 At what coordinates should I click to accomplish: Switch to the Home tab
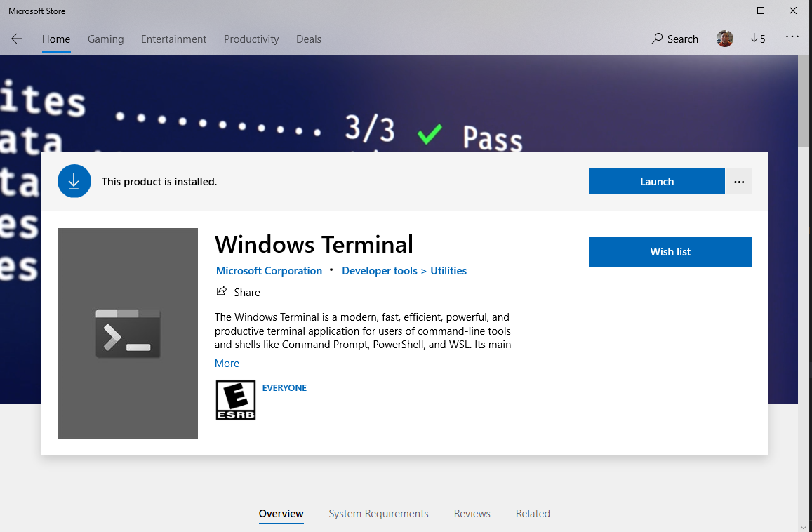coord(55,39)
